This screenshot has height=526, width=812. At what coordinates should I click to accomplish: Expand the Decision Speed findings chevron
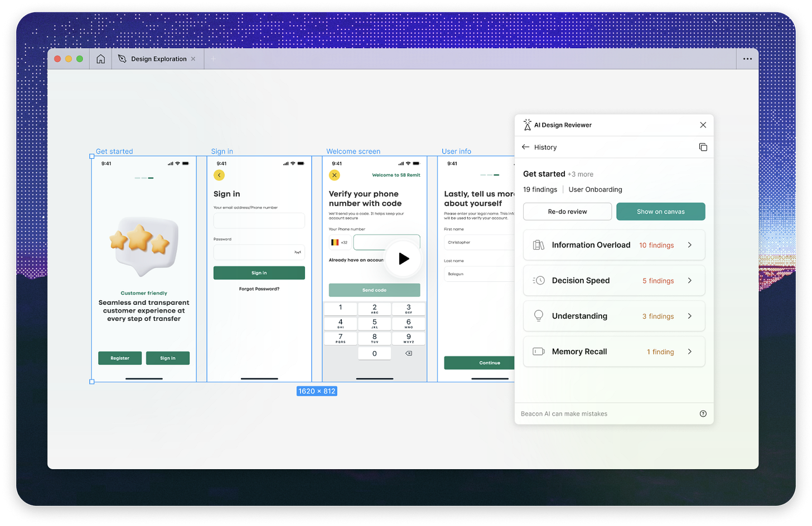(690, 281)
